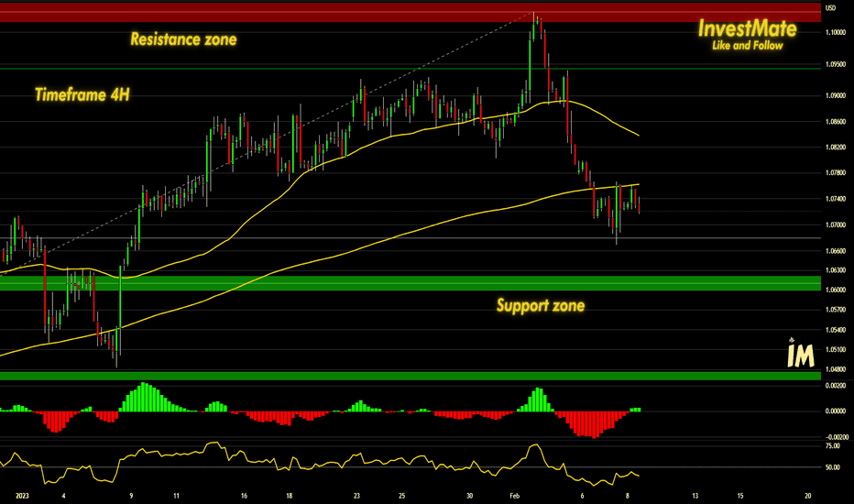854x504 pixels.
Task: Select the 1.10000 price axis label
Action: [x=836, y=33]
